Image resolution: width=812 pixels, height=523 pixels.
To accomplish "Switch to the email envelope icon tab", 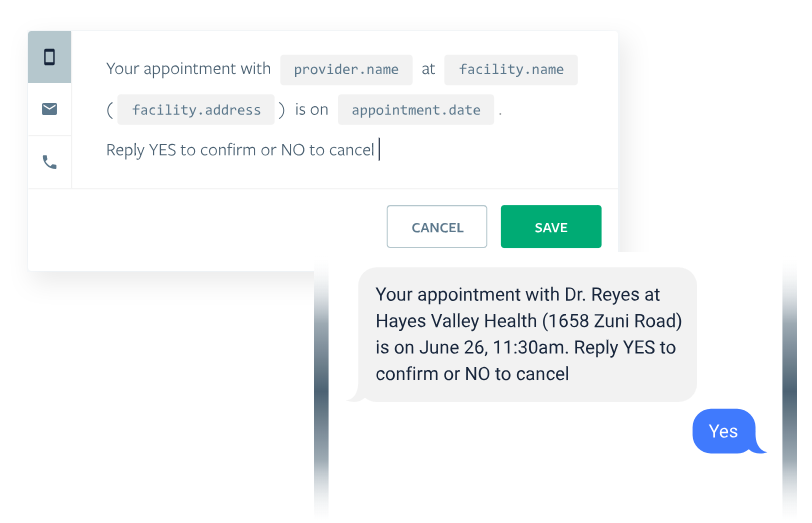I will coord(49,109).
